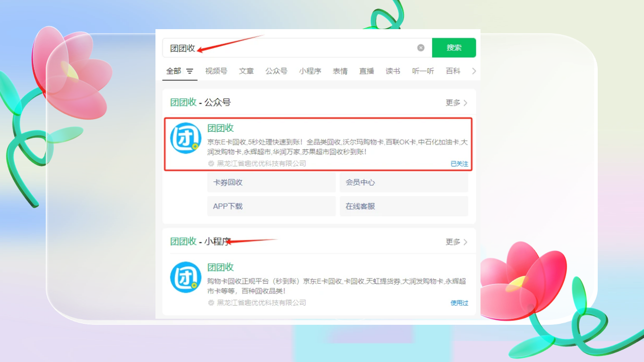Open the 会员中心 shortcut
This screenshot has width=644, height=362.
[x=404, y=183]
